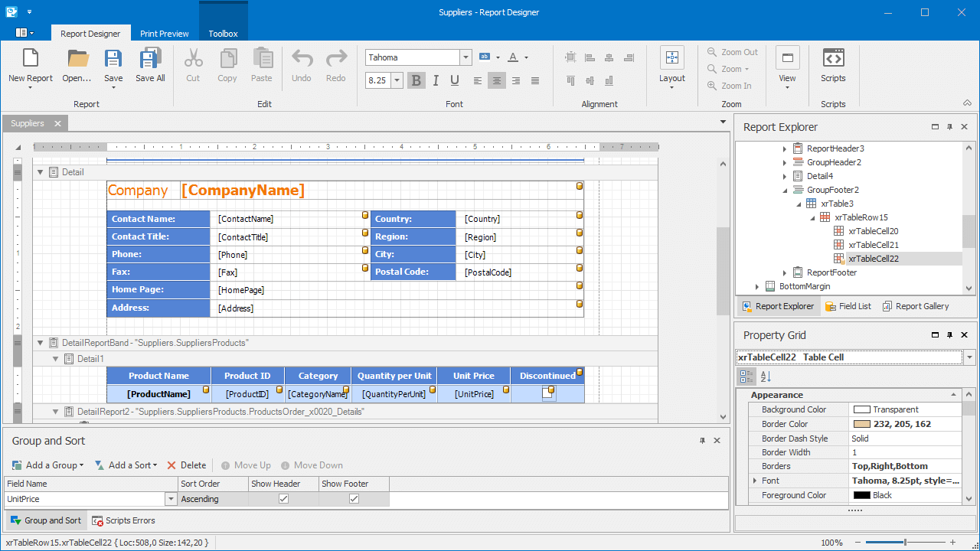Click the New Report icon
This screenshot has width=980, height=551.
[x=30, y=59]
